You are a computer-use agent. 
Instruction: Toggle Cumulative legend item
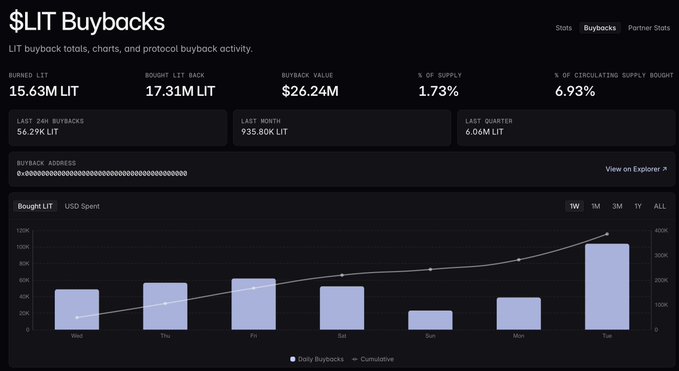pos(374,359)
